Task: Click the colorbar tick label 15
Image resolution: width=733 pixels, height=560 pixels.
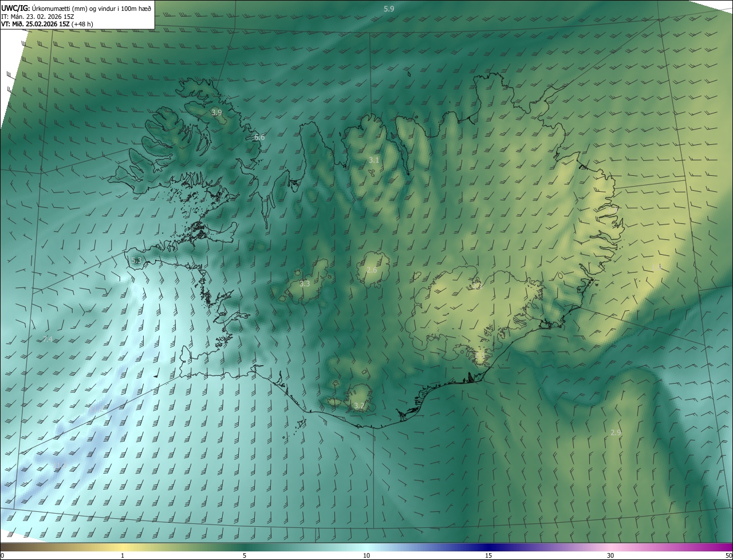Action: 488,555
